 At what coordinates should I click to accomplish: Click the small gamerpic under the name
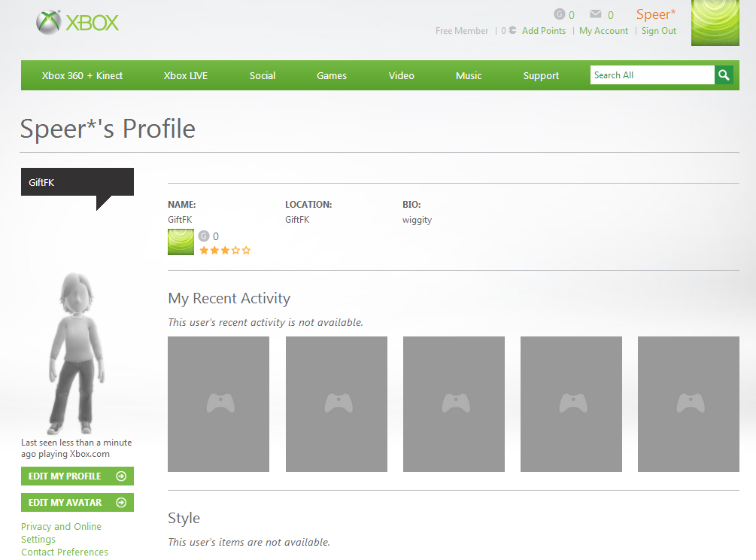[x=181, y=242]
